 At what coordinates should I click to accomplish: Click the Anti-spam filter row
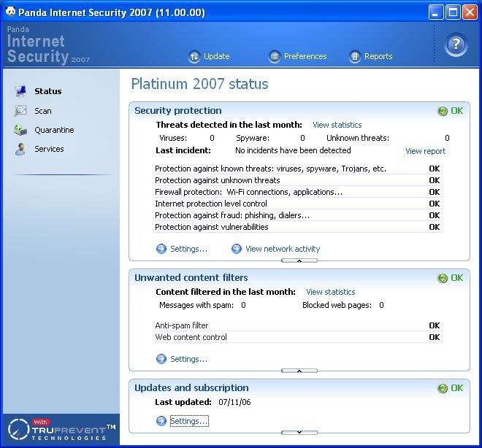pos(182,325)
